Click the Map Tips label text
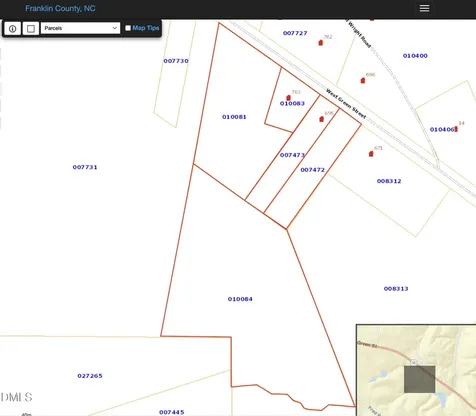This screenshot has height=416, width=476. coord(146,28)
